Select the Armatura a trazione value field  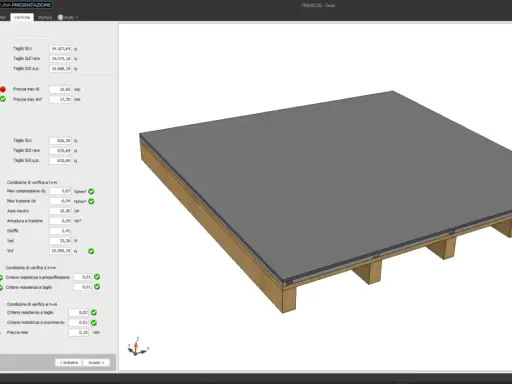(61, 221)
